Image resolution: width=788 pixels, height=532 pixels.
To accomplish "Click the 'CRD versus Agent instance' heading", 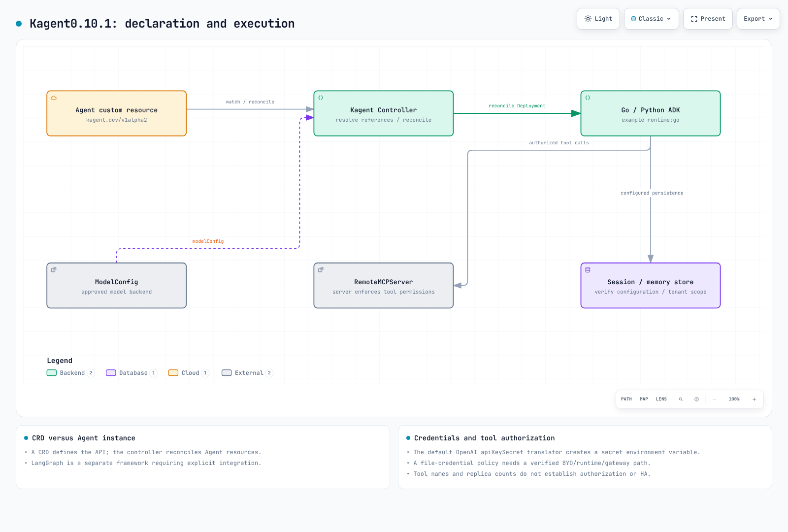I will pos(84,438).
